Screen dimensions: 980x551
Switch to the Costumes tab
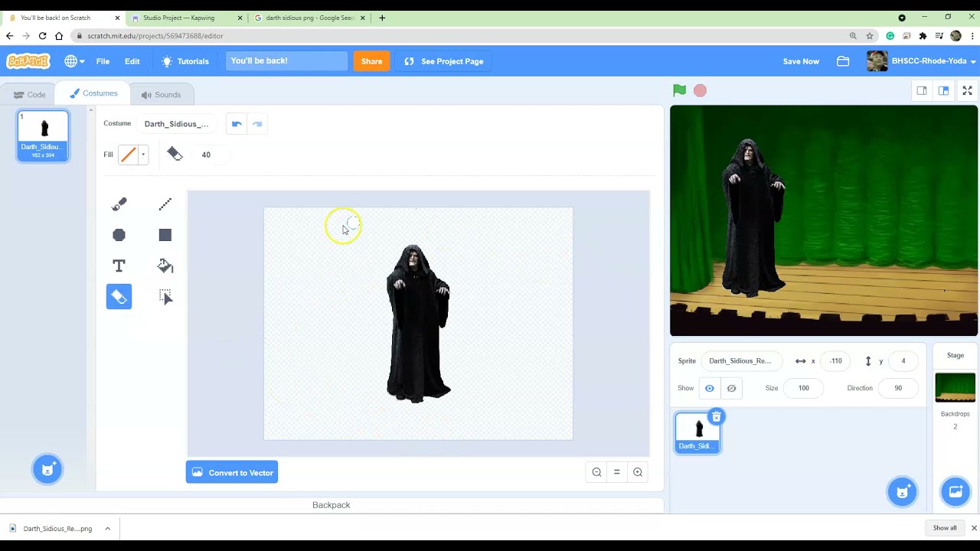point(93,93)
